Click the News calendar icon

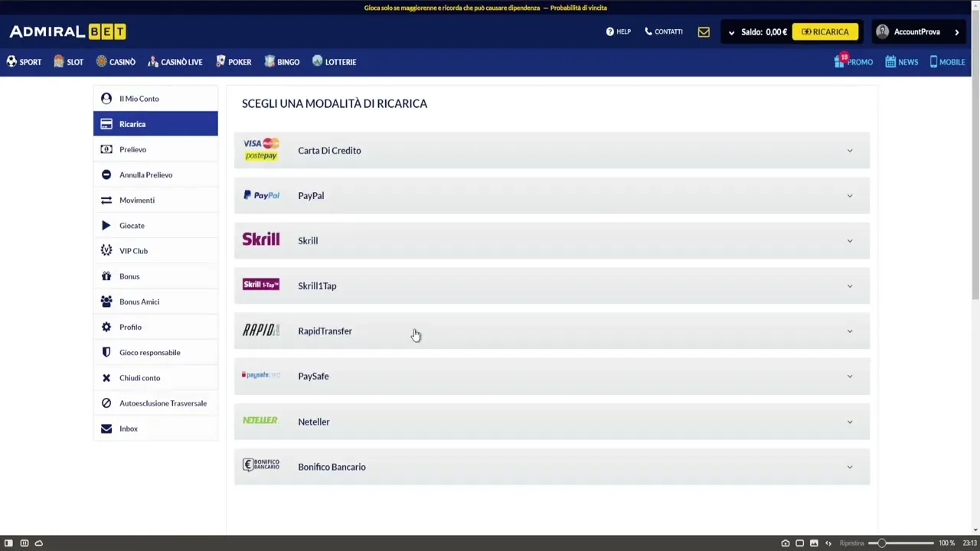pyautogui.click(x=890, y=62)
